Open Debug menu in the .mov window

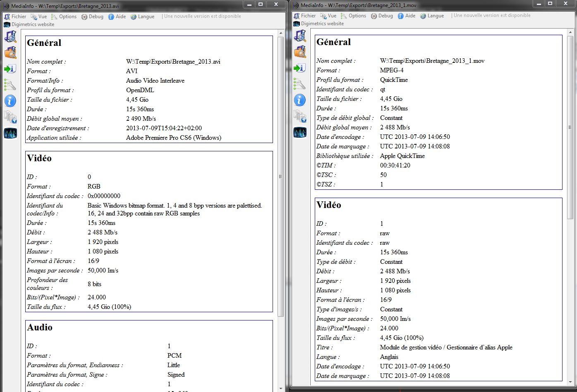click(x=382, y=16)
